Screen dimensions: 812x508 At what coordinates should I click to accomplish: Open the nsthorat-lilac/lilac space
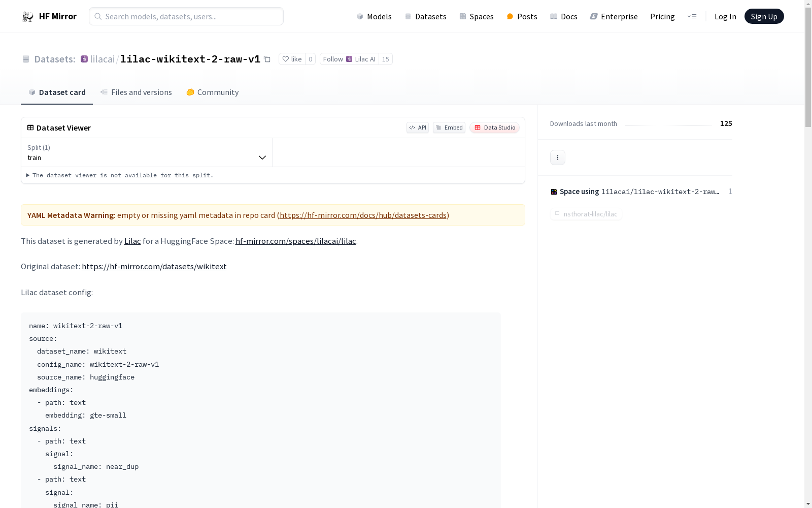coord(586,214)
